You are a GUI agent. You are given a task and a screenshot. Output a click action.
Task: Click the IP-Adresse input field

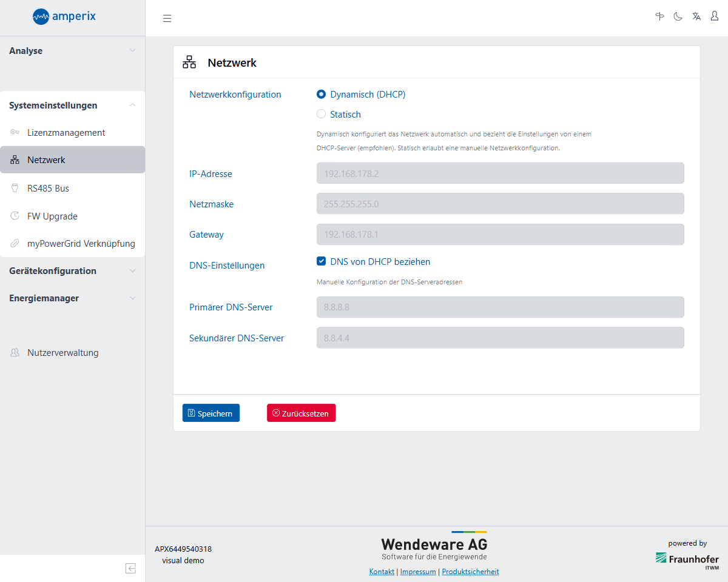pos(500,173)
